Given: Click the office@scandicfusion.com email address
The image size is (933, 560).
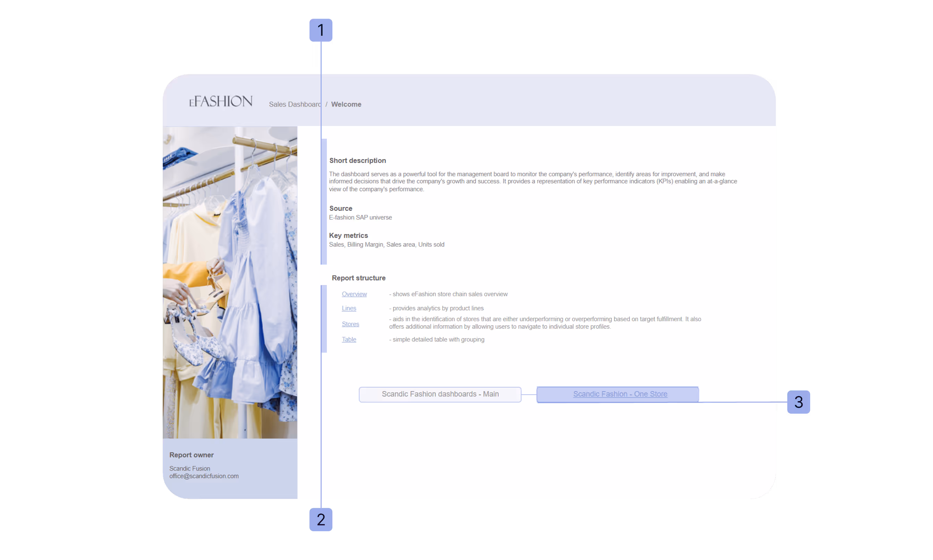Looking at the screenshot, I should tap(204, 476).
